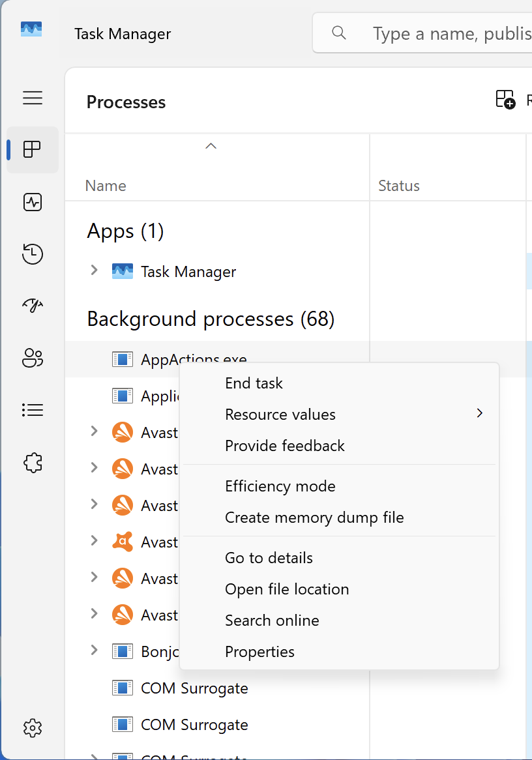Click the Avast 'a' splat icon
Image resolution: width=532 pixels, height=760 pixels.
pos(122,542)
